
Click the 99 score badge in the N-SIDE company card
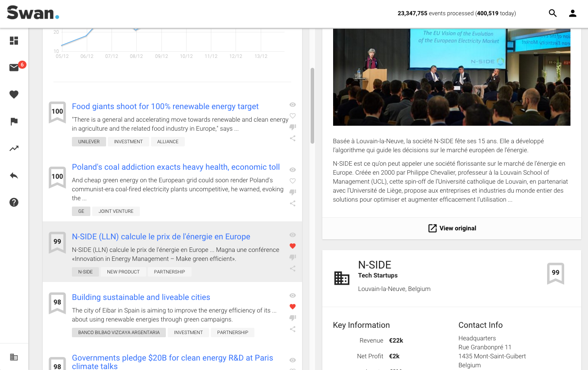point(556,273)
